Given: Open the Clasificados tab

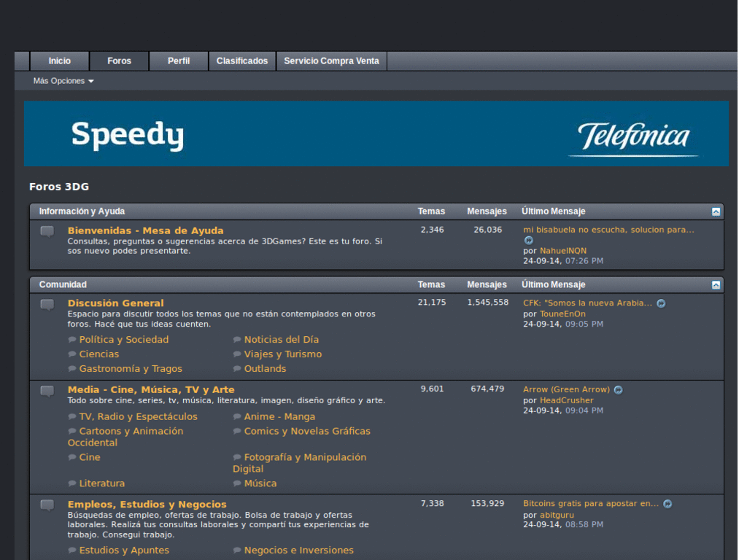Looking at the screenshot, I should coord(242,61).
